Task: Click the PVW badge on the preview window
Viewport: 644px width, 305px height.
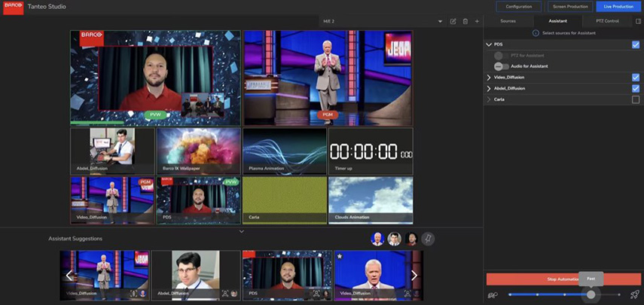Action: pos(155,114)
